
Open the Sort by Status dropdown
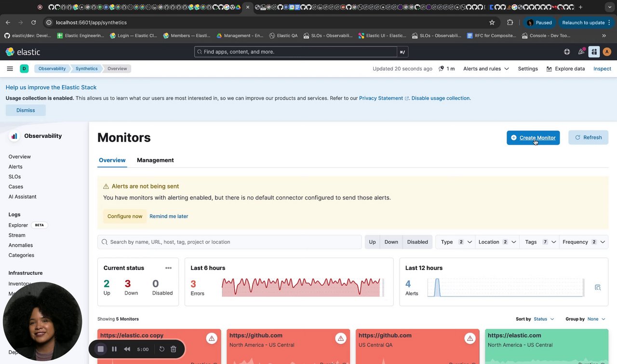(x=544, y=319)
